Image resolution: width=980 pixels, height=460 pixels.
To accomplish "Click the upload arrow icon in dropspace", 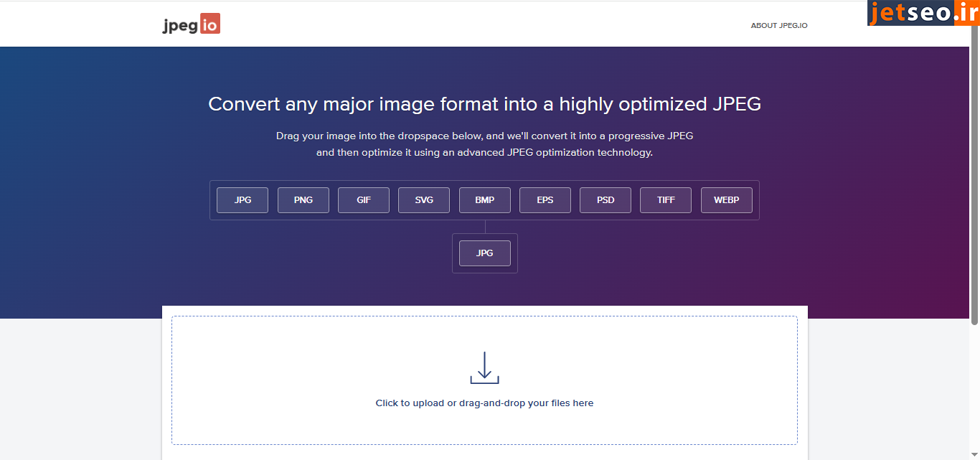I will click(x=484, y=367).
